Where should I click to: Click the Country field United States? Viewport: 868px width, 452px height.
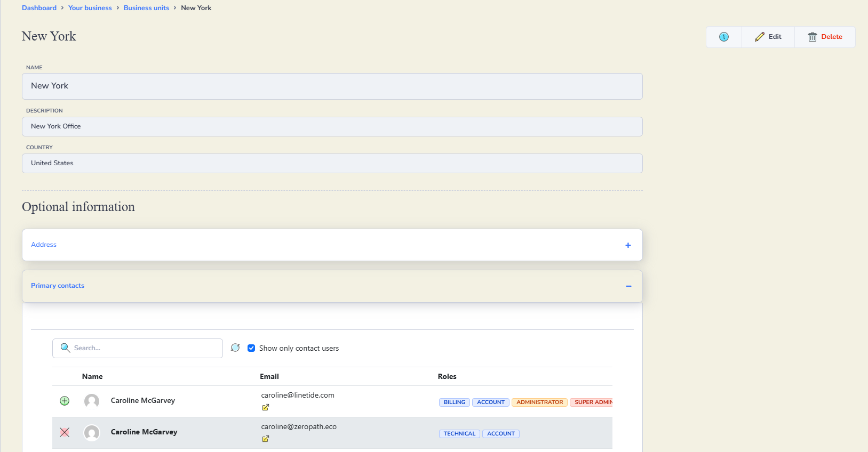(x=332, y=163)
